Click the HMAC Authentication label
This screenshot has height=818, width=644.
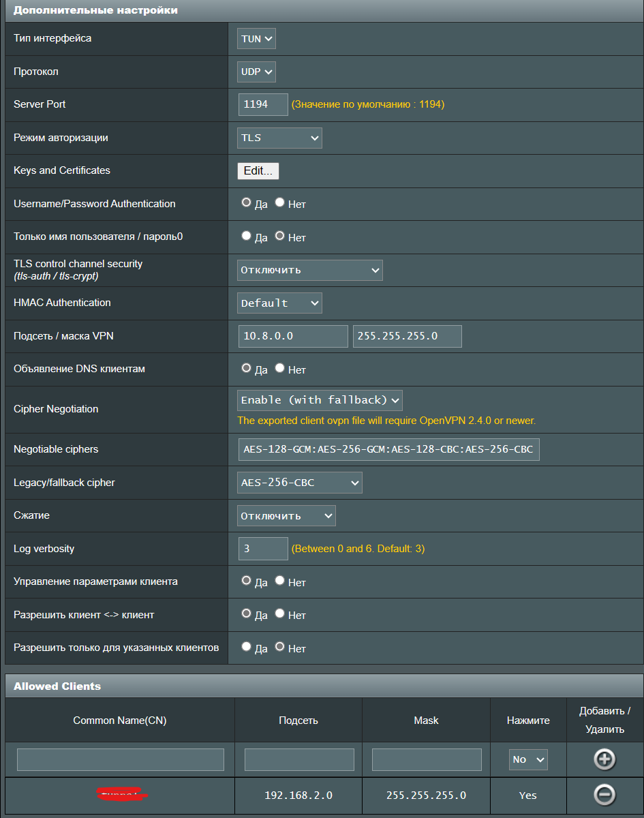[x=62, y=303]
